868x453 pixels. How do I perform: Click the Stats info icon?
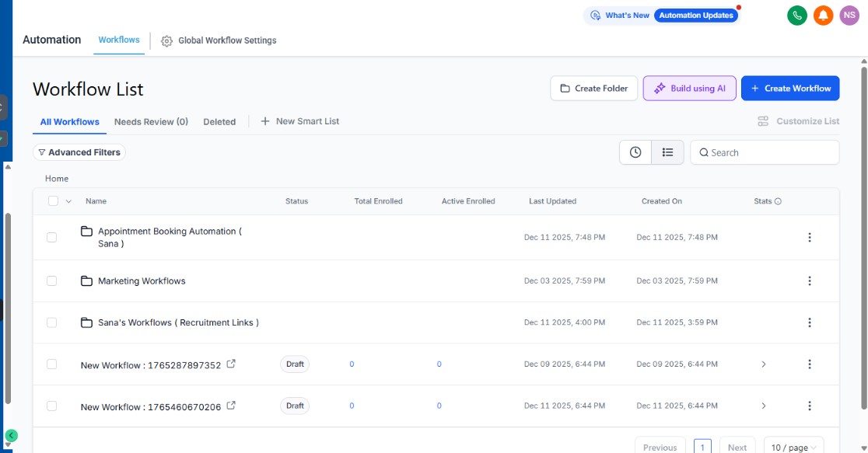click(778, 201)
